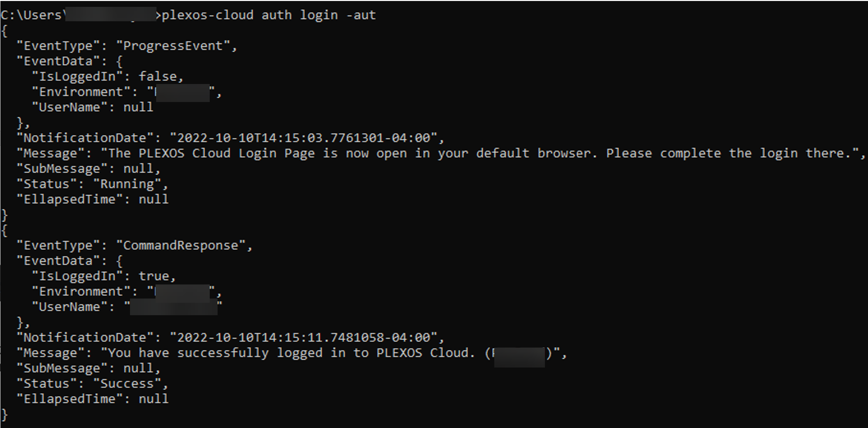Screen dimensions: 868x428
Task: Click the "IsLoggedIn": true line
Action: click(104, 276)
